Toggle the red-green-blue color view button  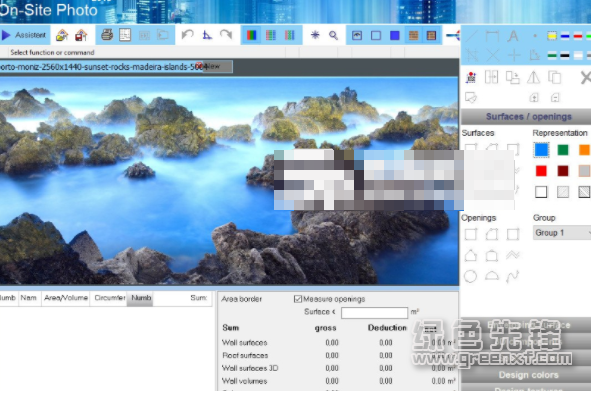click(251, 35)
